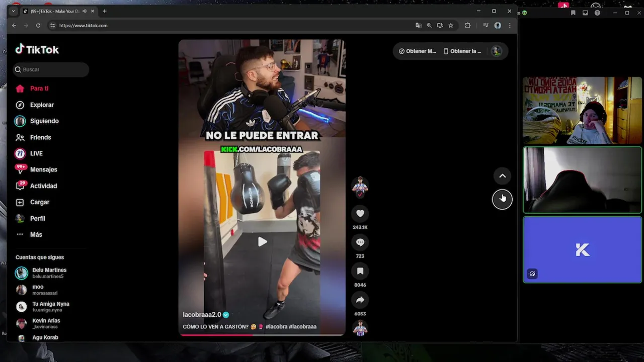Open the browser three-dot menu
This screenshot has width=644, height=362.
pyautogui.click(x=510, y=26)
